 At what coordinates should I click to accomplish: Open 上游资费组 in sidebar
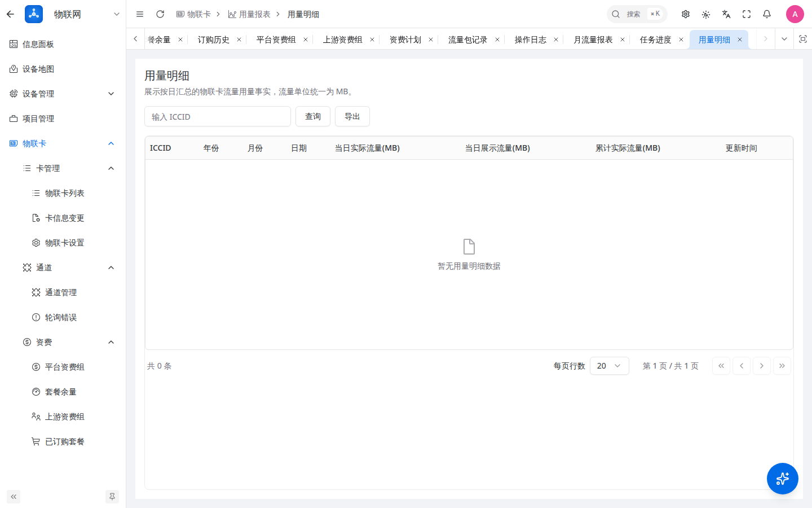click(63, 417)
